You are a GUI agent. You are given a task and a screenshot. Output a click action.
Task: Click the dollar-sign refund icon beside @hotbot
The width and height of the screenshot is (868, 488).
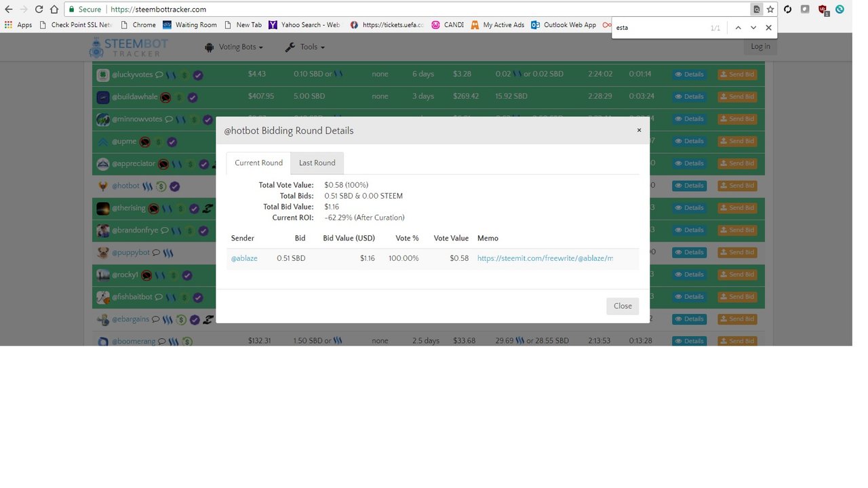(161, 186)
